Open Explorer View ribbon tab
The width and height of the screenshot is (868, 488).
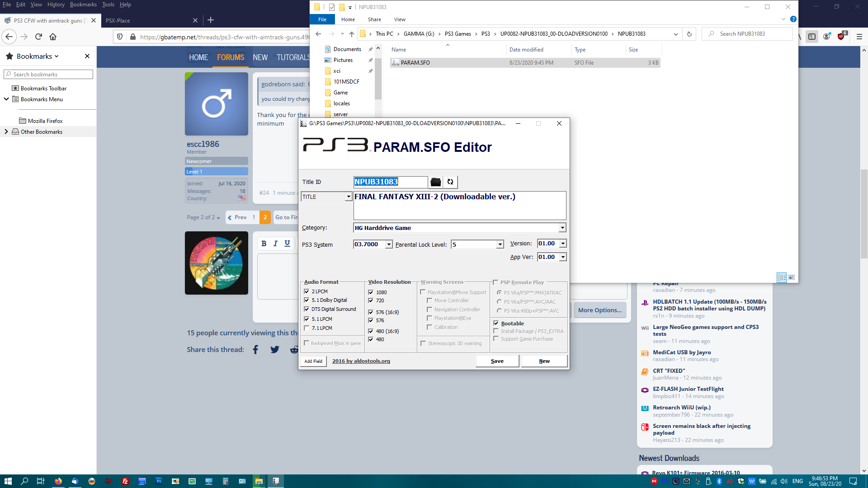[x=400, y=19]
